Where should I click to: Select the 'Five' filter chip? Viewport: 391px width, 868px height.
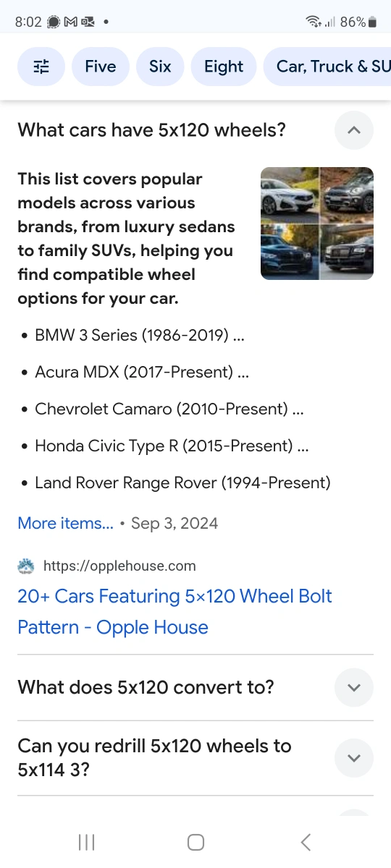101,67
